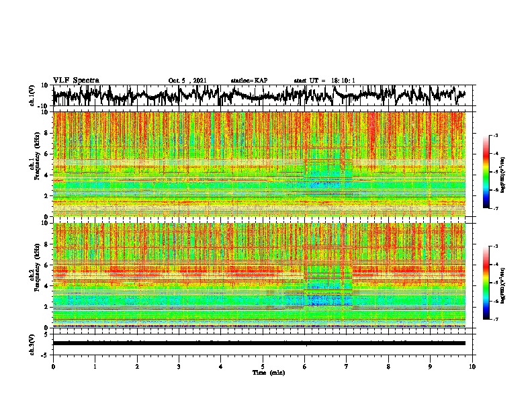Click the '-7' label on ch.1 colorbar
The height and width of the screenshot is (411, 532).
496,208
